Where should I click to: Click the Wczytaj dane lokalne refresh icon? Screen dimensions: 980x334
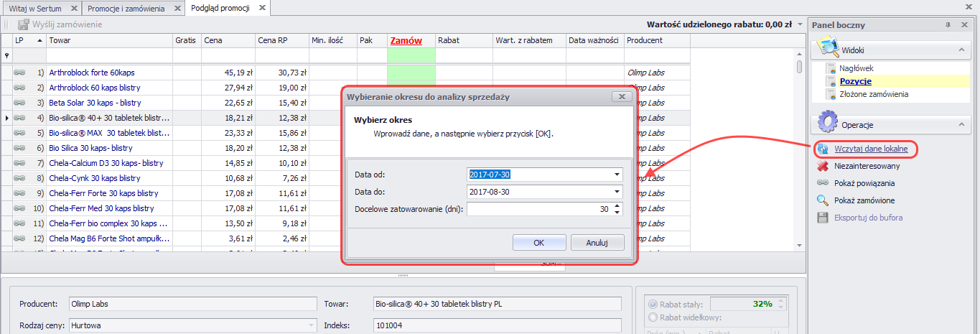click(x=823, y=149)
